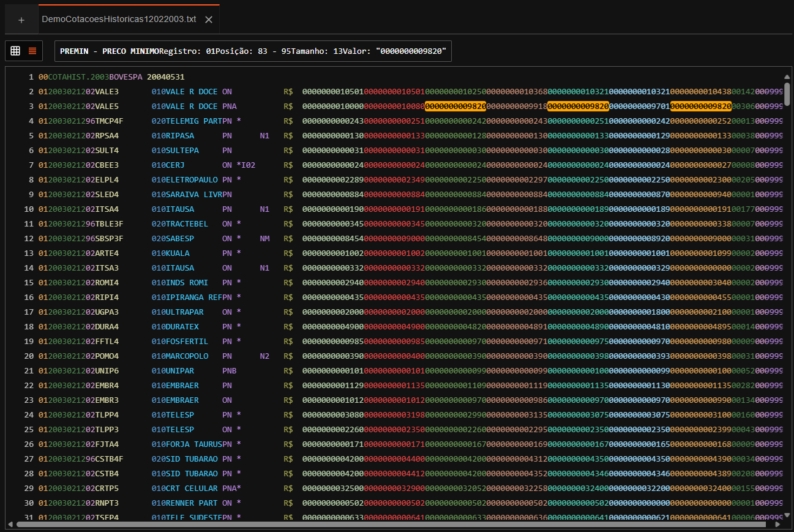The width and height of the screenshot is (794, 532).
Task: Click the NM segment code on SABESP line
Action: coord(264,239)
